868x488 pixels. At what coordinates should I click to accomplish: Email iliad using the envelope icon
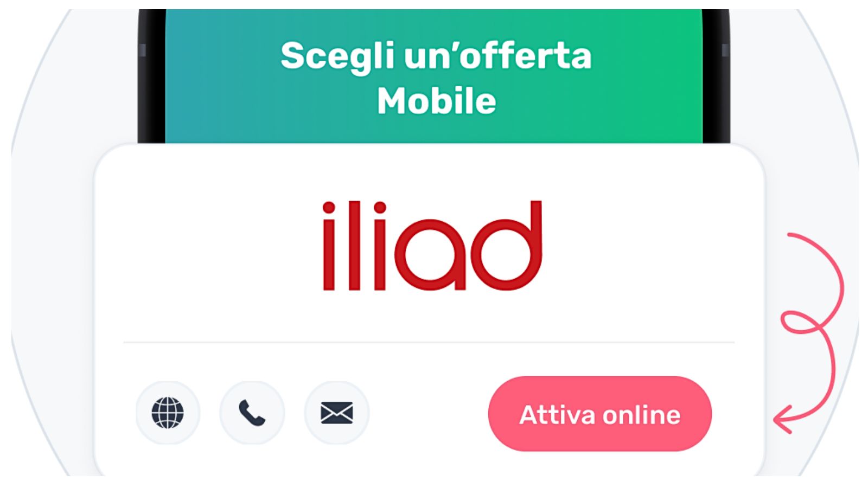pos(336,413)
